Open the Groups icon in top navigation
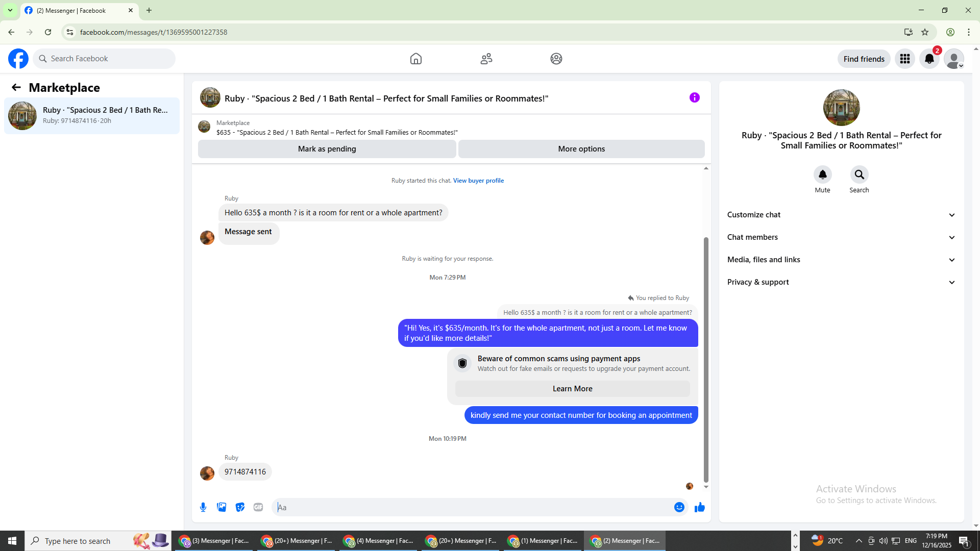980x551 pixels. (x=556, y=59)
